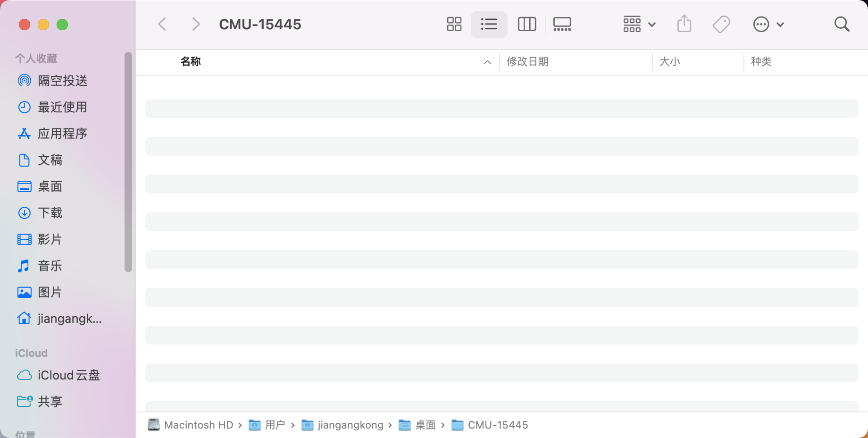Click the clock icon for recents

(x=25, y=107)
